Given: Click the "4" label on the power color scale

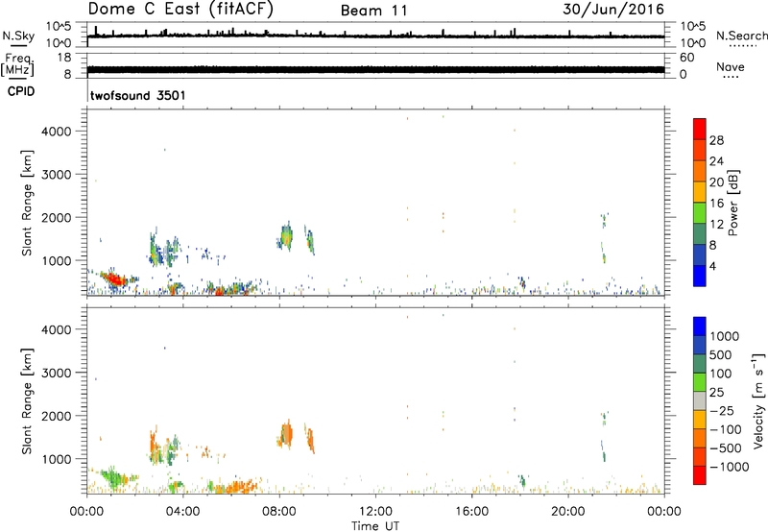Looking at the screenshot, I should click(712, 266).
